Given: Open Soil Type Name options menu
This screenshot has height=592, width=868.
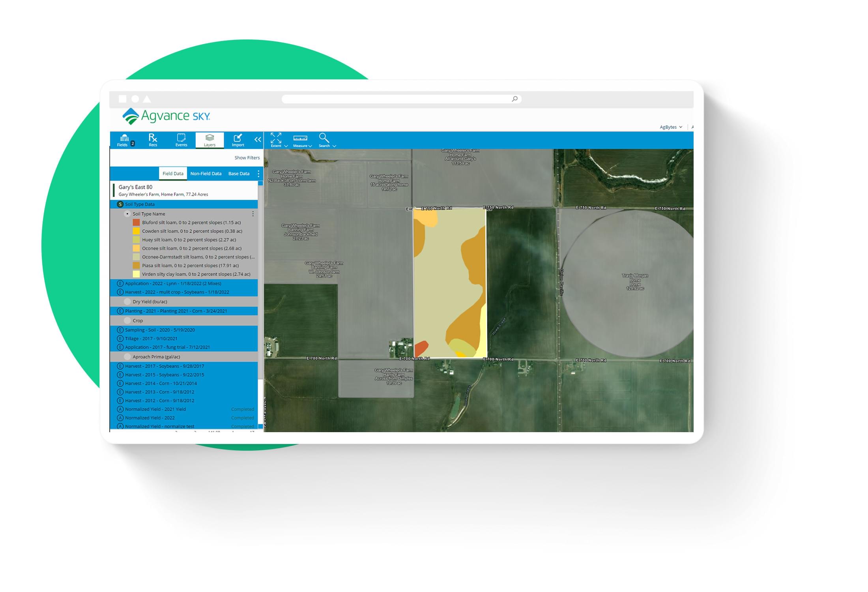Looking at the screenshot, I should (253, 214).
